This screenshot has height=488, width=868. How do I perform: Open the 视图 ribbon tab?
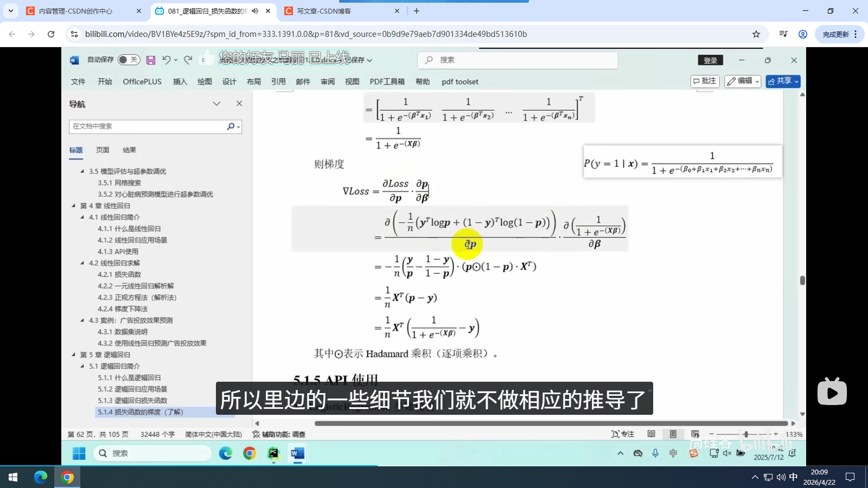coord(352,81)
